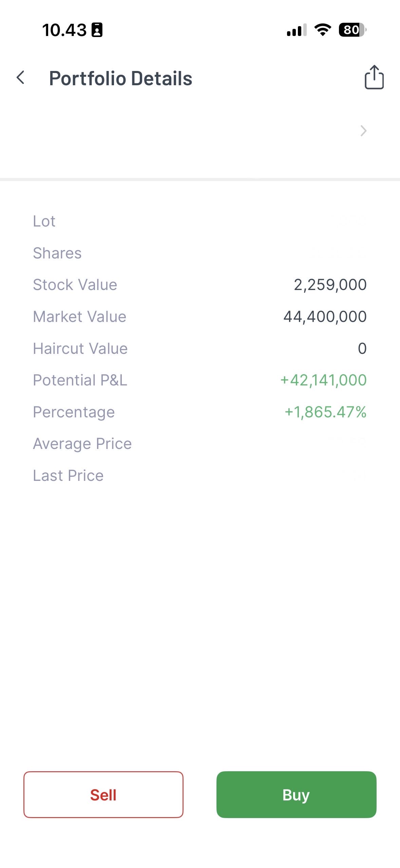The width and height of the screenshot is (400, 868).
Task: Tap the +1,865.47% percentage value
Action: (x=325, y=412)
